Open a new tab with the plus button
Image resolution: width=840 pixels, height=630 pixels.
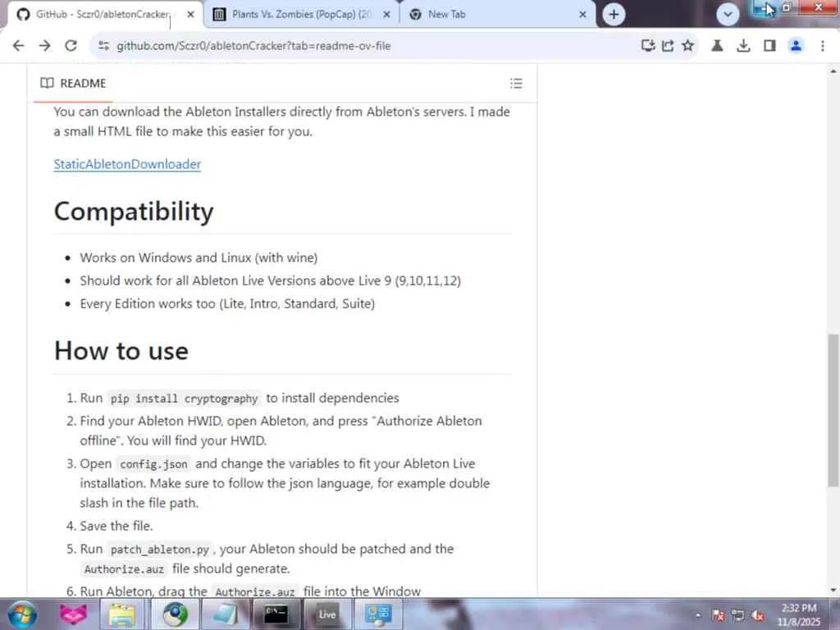[614, 15]
